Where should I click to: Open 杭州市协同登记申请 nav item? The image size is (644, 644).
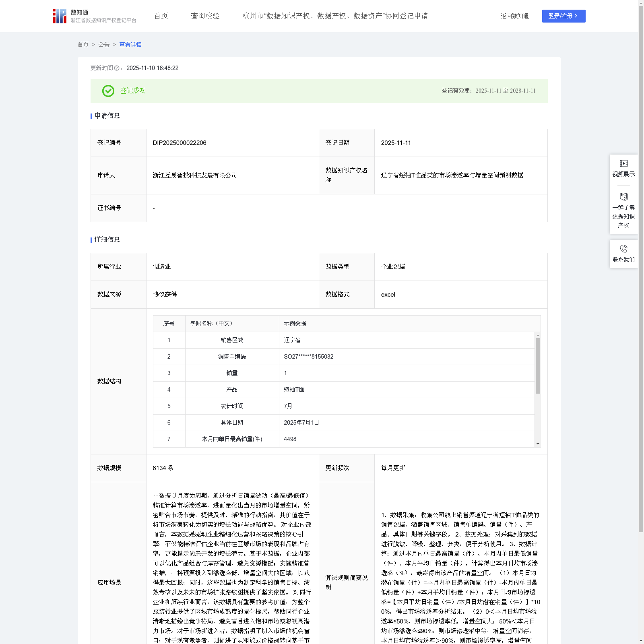coord(335,16)
